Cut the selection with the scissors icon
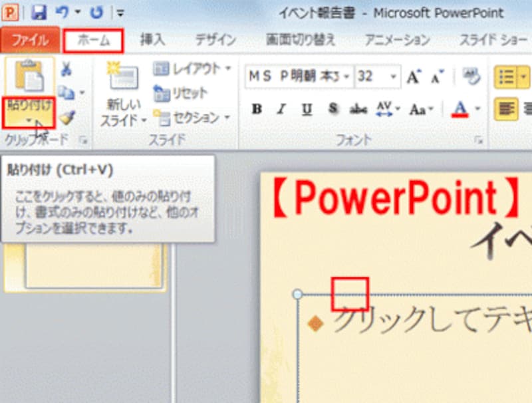Screen dimensions: 532x403 pyautogui.click(x=66, y=69)
